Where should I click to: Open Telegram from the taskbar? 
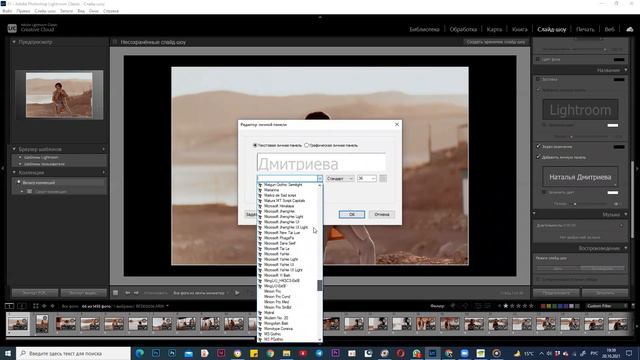[319, 353]
